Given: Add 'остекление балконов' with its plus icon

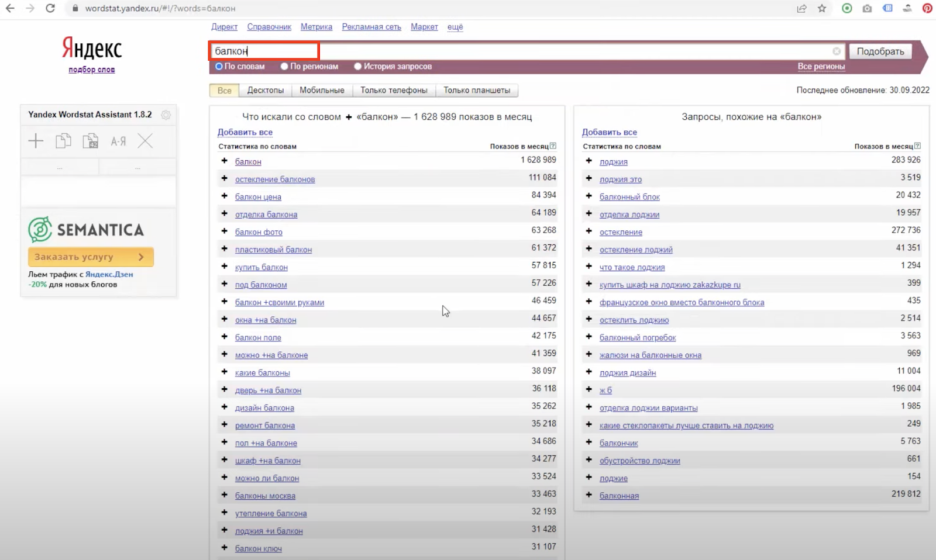Looking at the screenshot, I should pyautogui.click(x=224, y=178).
